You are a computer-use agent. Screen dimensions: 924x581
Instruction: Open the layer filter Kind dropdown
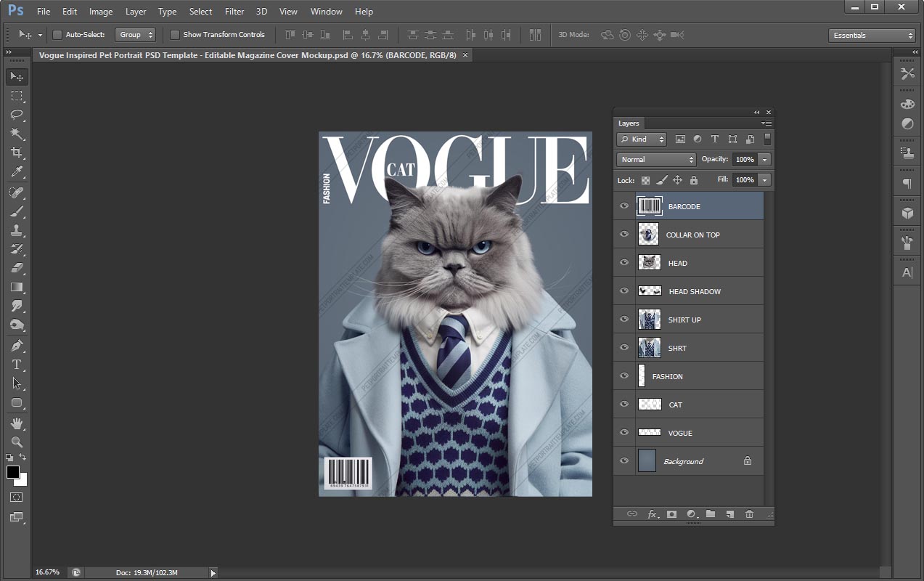pyautogui.click(x=642, y=139)
